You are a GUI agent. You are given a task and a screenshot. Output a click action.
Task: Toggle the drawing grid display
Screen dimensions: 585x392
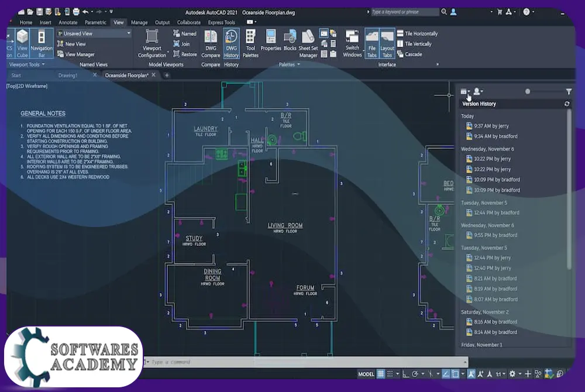pos(381,374)
